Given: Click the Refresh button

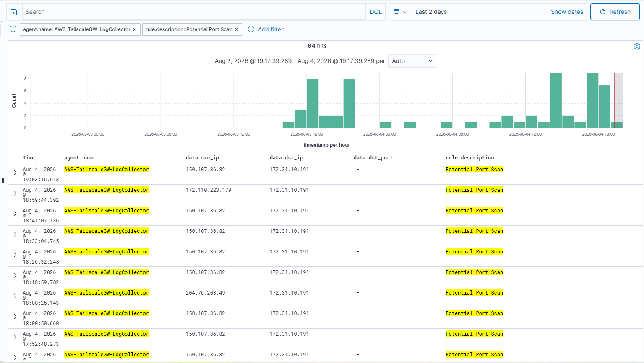Looking at the screenshot, I should tap(615, 12).
